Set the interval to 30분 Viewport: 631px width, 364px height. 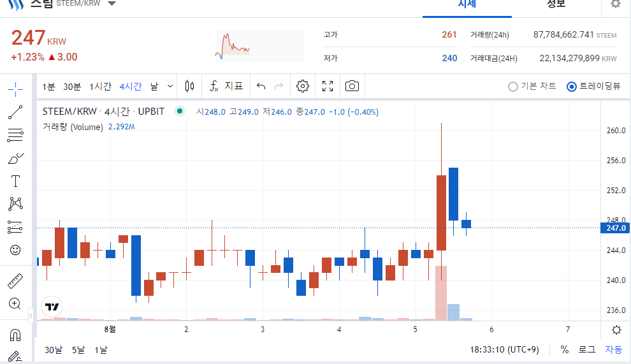pos(72,86)
